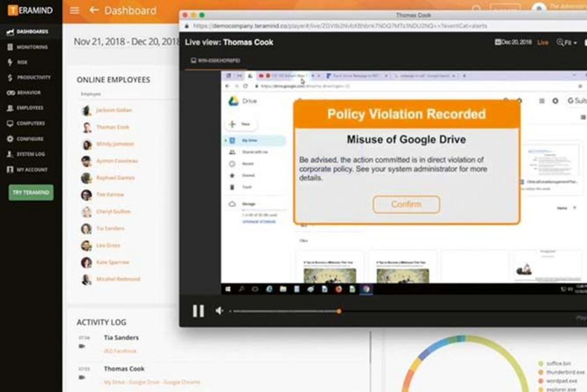
Task: Open the Computers section
Action: pos(26,123)
